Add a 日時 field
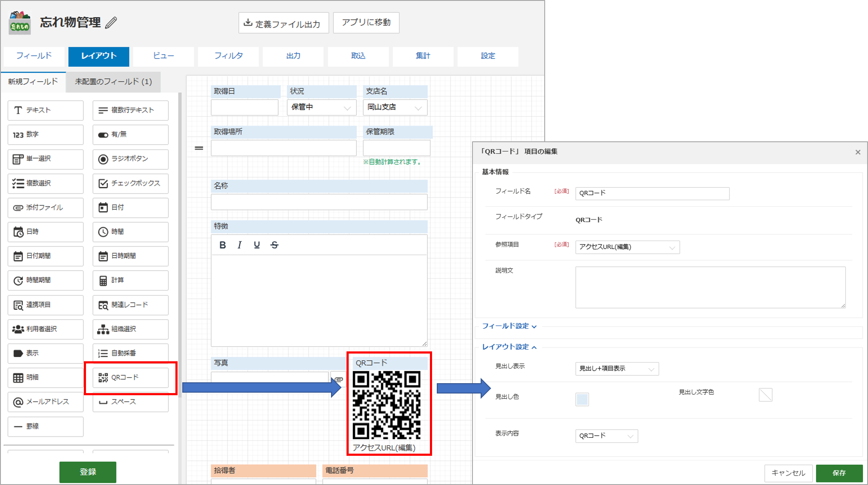Screen dimensions: 868x485 tap(46, 232)
